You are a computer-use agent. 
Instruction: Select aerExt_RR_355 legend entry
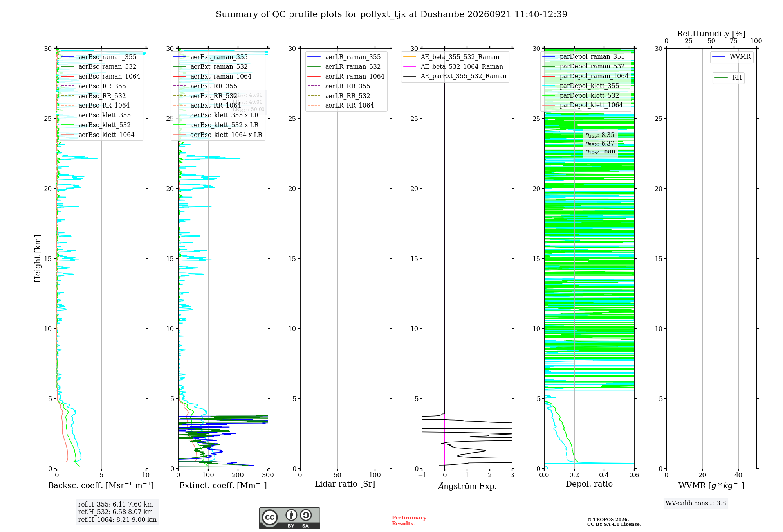[x=205, y=86]
